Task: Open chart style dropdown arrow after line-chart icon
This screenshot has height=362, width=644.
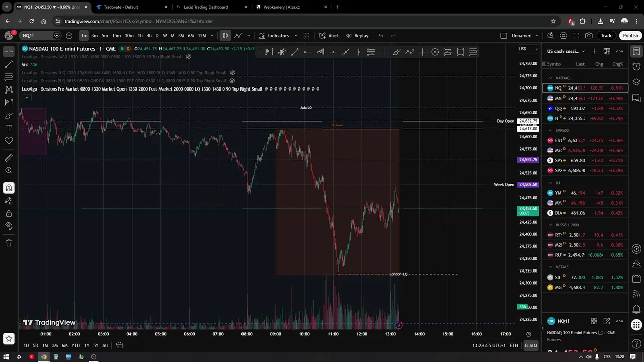Action: point(249,36)
